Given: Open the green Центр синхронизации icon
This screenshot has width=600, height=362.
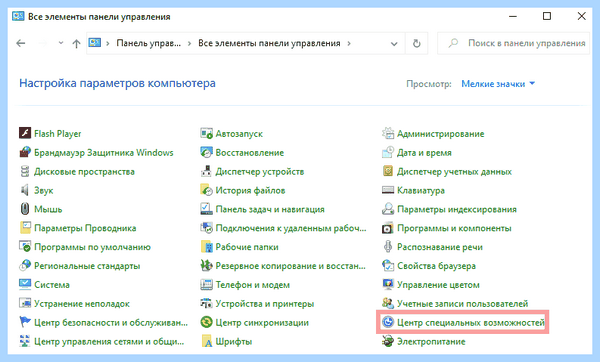Looking at the screenshot, I should 206,322.
